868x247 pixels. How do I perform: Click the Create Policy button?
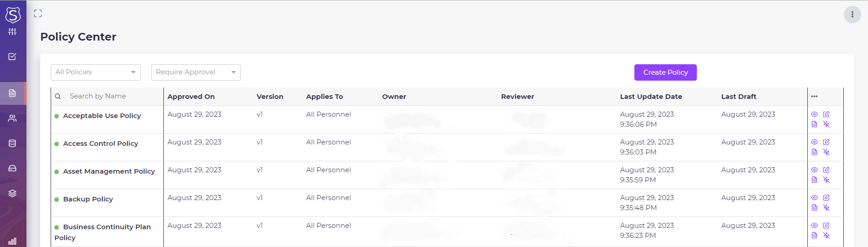coord(665,72)
